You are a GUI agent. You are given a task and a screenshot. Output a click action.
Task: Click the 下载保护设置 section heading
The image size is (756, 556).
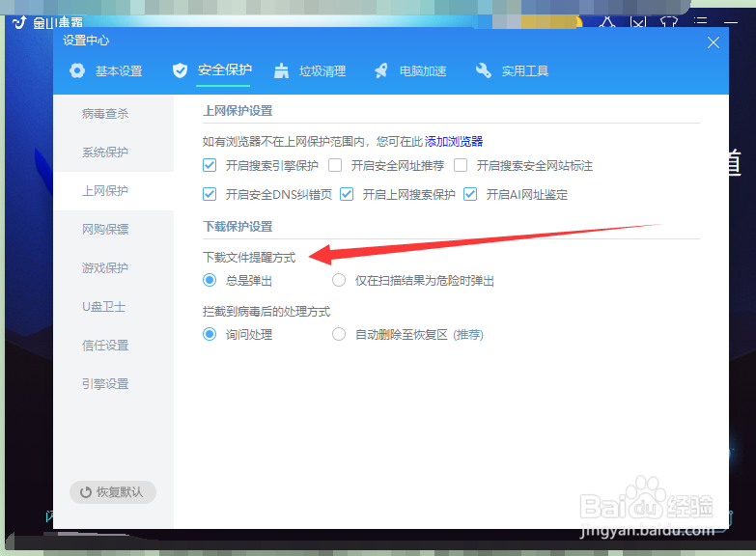click(x=238, y=227)
